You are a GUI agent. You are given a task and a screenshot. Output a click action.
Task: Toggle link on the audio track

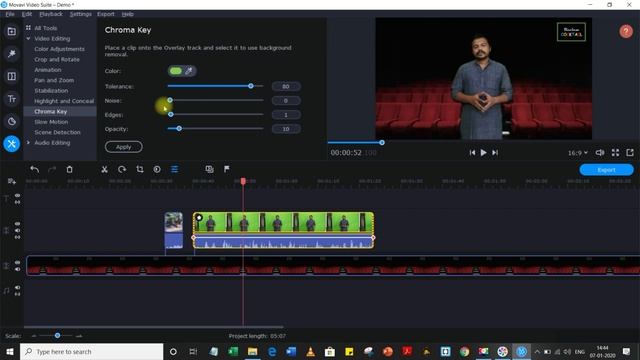[18, 294]
